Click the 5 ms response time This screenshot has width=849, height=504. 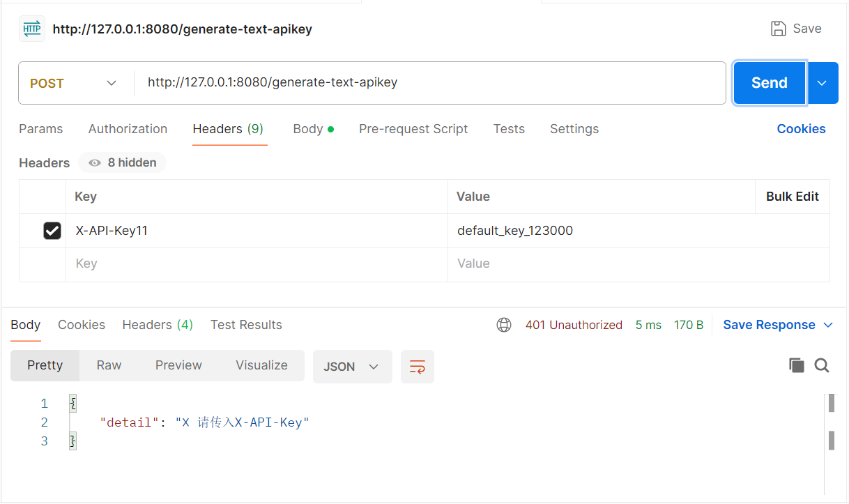coord(648,325)
